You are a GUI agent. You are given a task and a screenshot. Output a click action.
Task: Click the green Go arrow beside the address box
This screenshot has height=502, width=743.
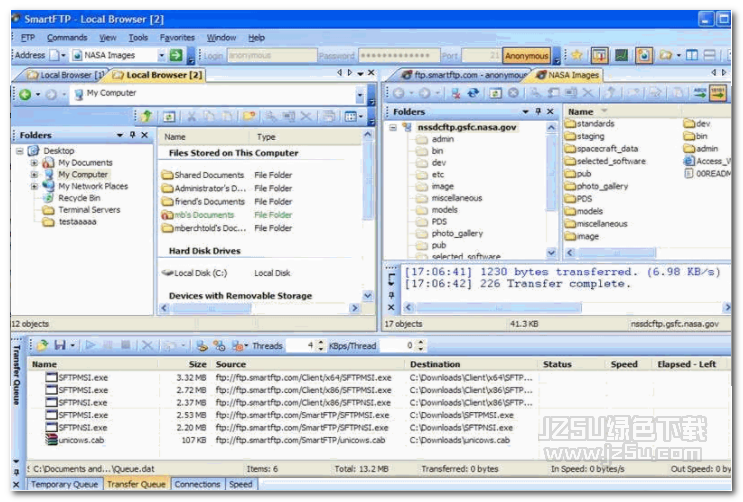(176, 55)
